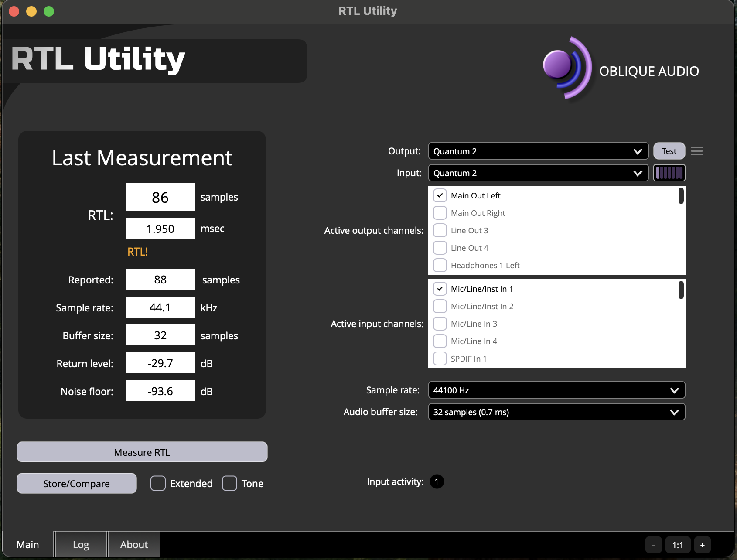Image resolution: width=737 pixels, height=560 pixels.
Task: Enable Mic/Line In 3 input
Action: point(440,324)
